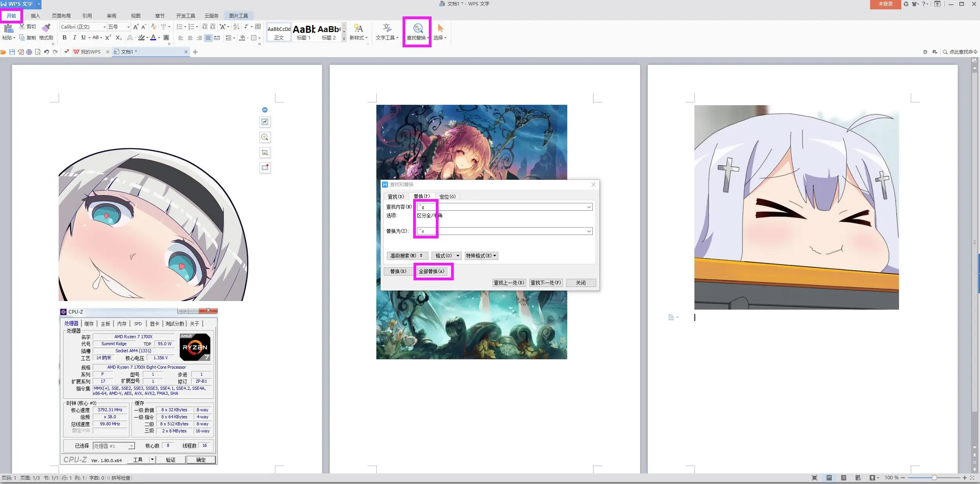
Task: Switch to web layout view in status bar
Action: (858, 478)
